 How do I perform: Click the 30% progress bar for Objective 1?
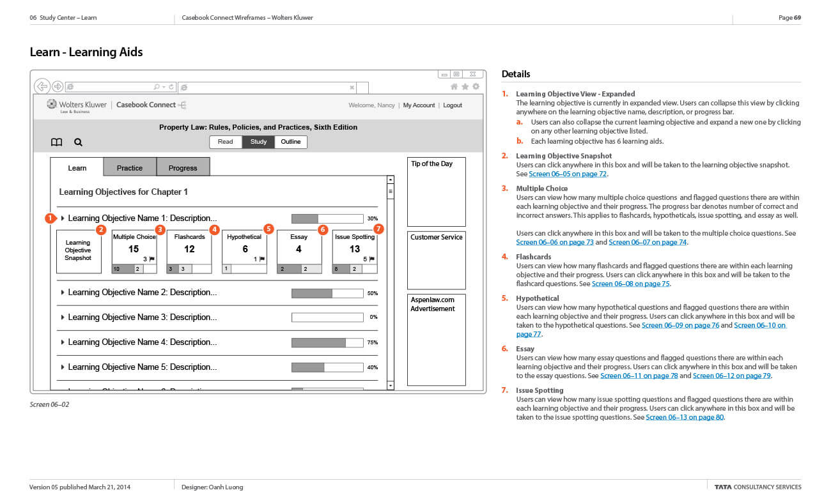pos(327,218)
